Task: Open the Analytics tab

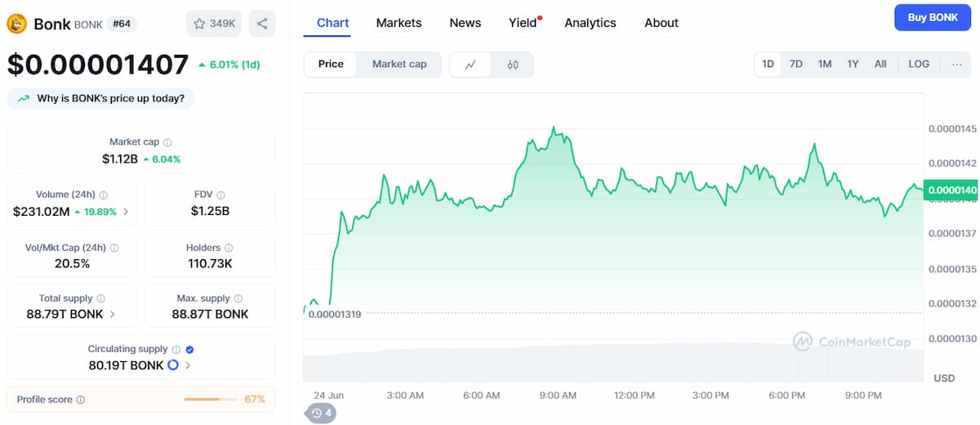Action: [x=590, y=23]
